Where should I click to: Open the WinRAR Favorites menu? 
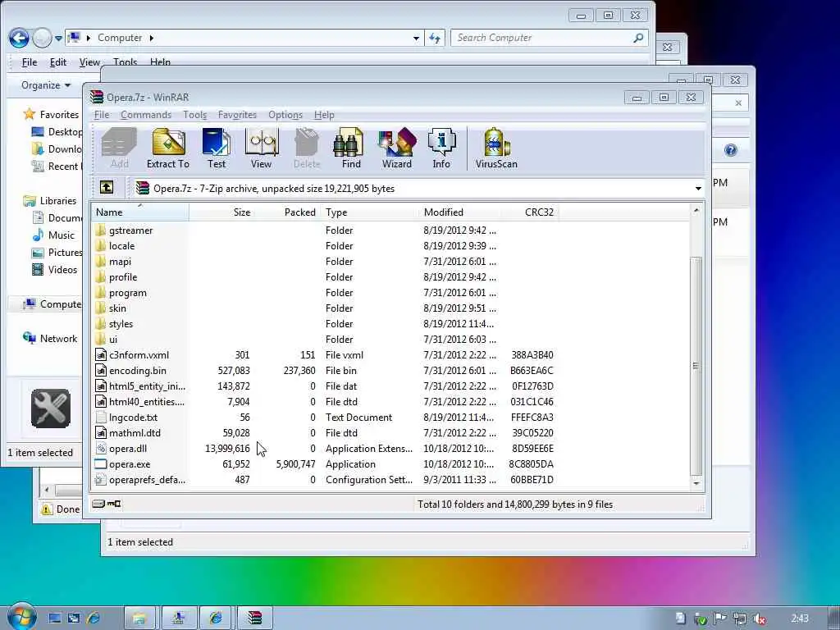tap(237, 115)
